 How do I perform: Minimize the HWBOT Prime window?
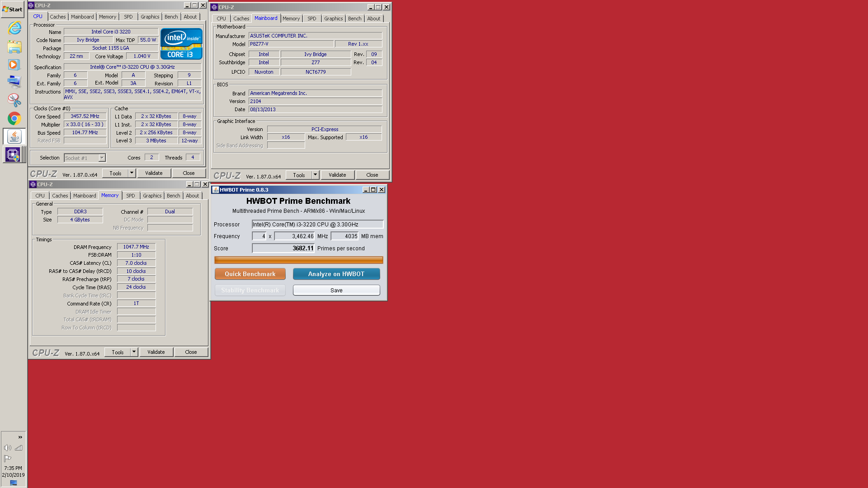click(x=365, y=190)
